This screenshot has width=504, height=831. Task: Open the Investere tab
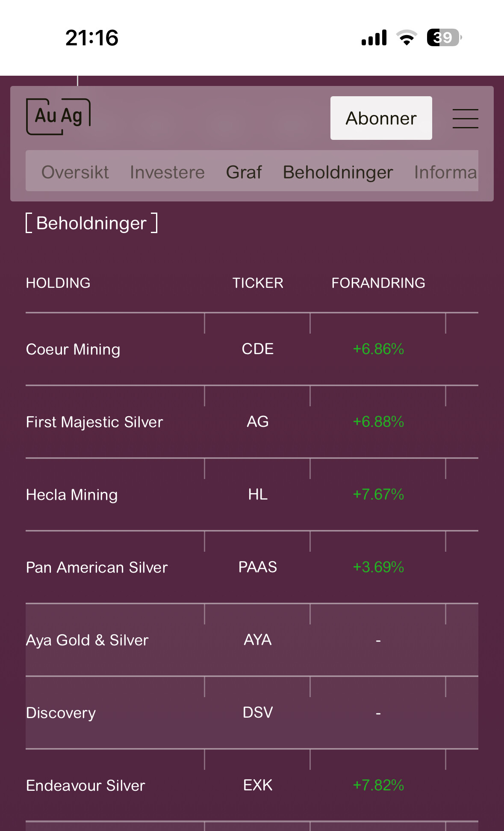[x=167, y=172]
